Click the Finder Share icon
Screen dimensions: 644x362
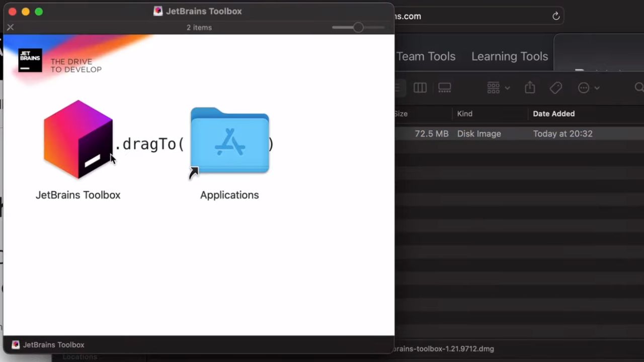click(x=530, y=87)
